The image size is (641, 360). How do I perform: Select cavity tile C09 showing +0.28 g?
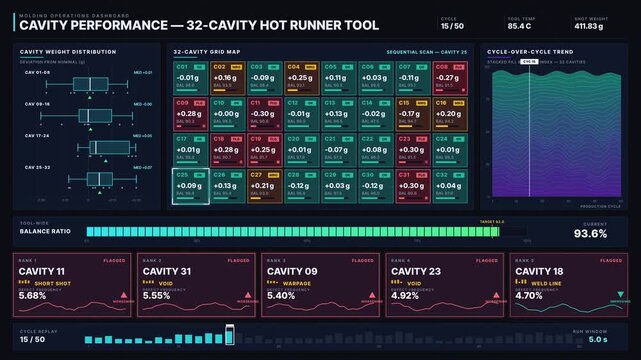(x=191, y=114)
